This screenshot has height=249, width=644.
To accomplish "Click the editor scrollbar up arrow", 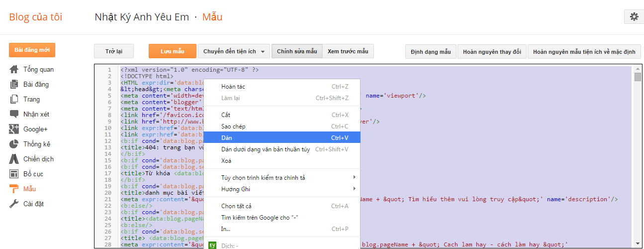I will point(638,68).
